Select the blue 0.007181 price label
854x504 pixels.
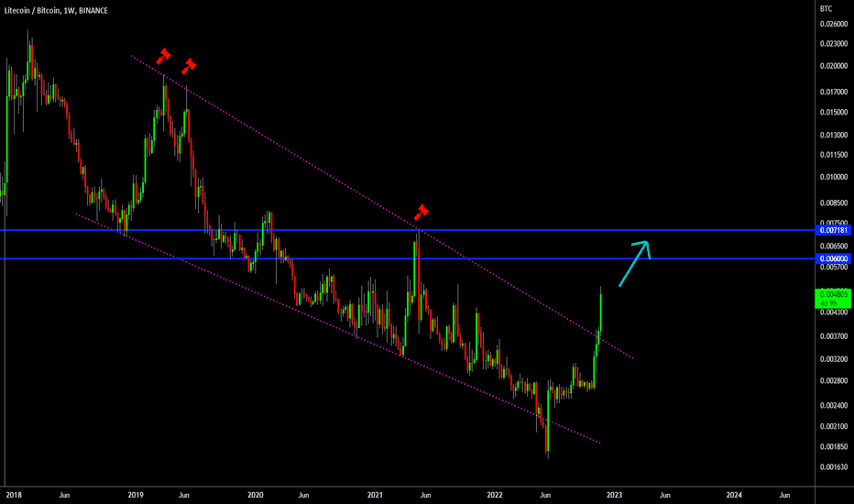click(834, 230)
